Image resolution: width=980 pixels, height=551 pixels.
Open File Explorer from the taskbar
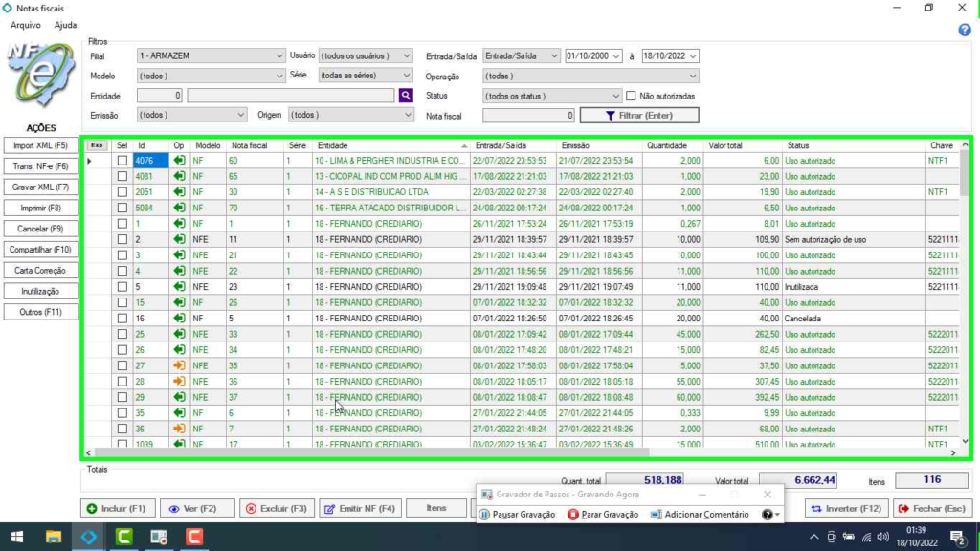(54, 538)
